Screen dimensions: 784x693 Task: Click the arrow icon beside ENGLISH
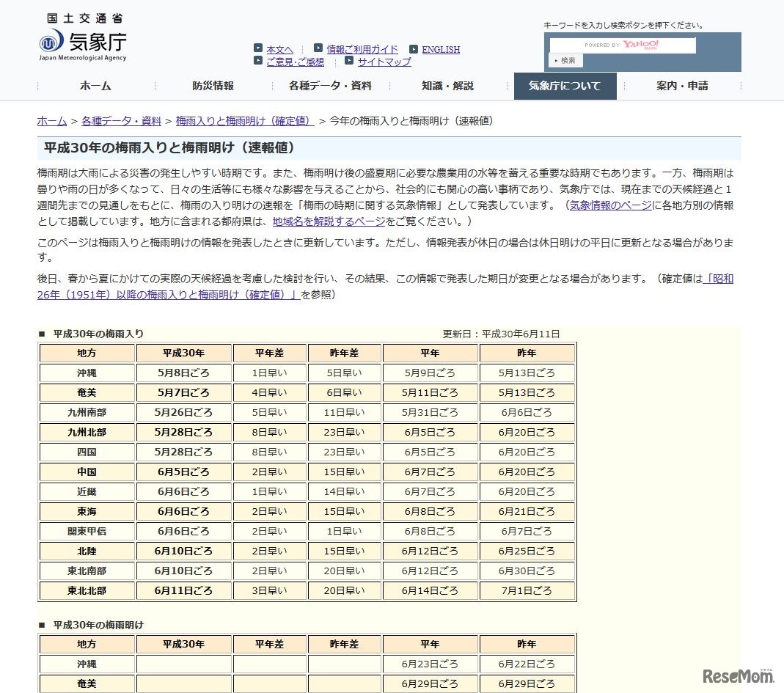412,48
